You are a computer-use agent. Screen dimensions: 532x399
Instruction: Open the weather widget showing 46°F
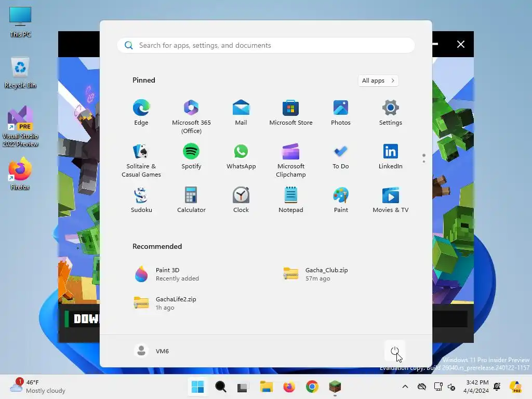37,387
